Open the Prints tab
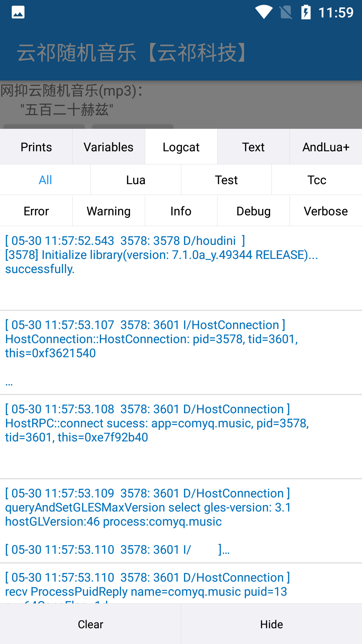 click(x=36, y=147)
